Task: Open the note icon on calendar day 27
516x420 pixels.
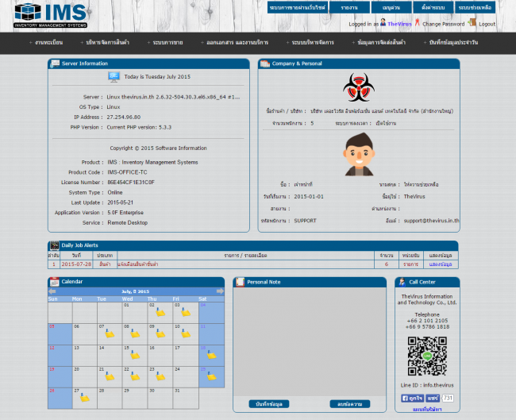Action: pos(85,398)
